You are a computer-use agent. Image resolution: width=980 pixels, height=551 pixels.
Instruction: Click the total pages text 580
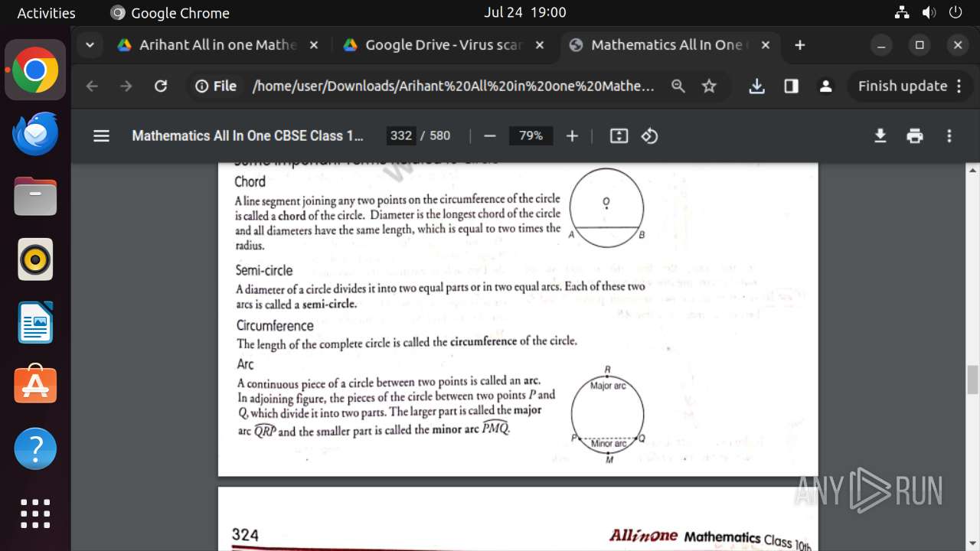tap(440, 136)
